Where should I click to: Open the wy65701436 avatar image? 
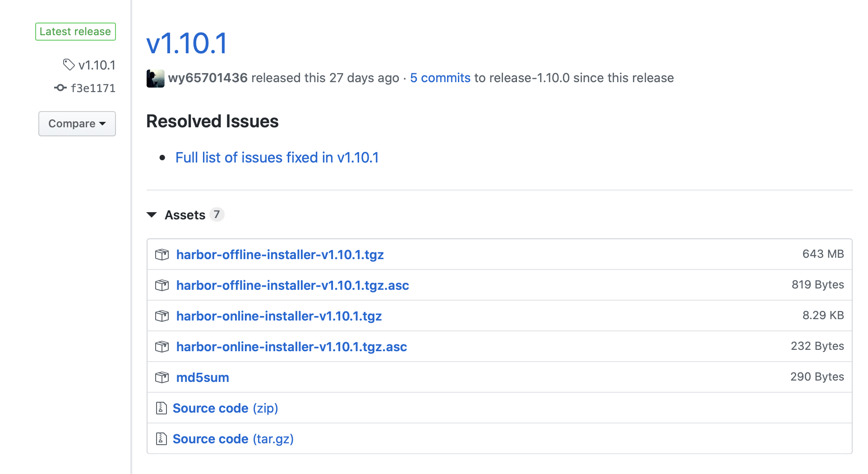(x=156, y=79)
